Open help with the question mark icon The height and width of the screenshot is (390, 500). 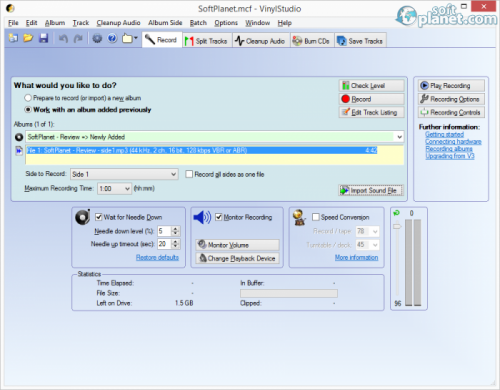tap(112, 38)
